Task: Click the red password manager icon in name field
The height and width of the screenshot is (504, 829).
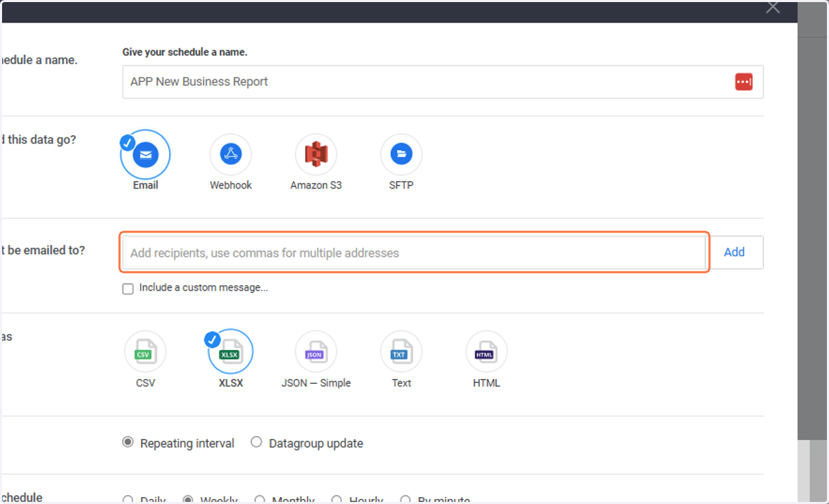Action: (743, 81)
